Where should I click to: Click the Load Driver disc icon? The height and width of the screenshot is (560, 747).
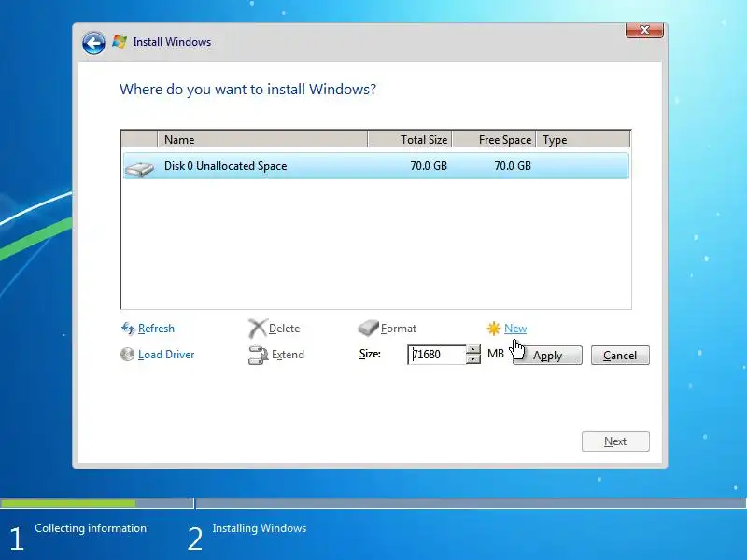click(x=127, y=355)
